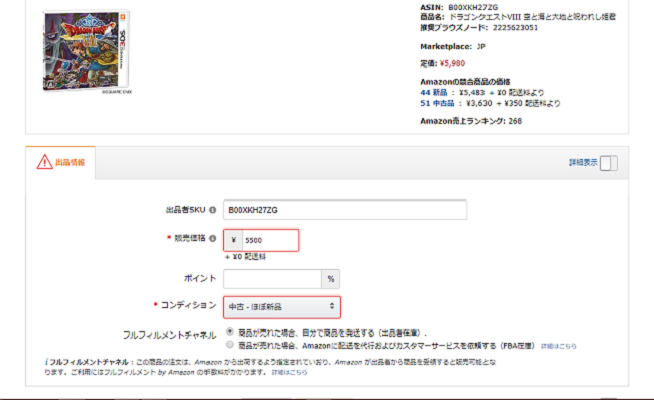Open the コンディション dropdown

tap(282, 307)
